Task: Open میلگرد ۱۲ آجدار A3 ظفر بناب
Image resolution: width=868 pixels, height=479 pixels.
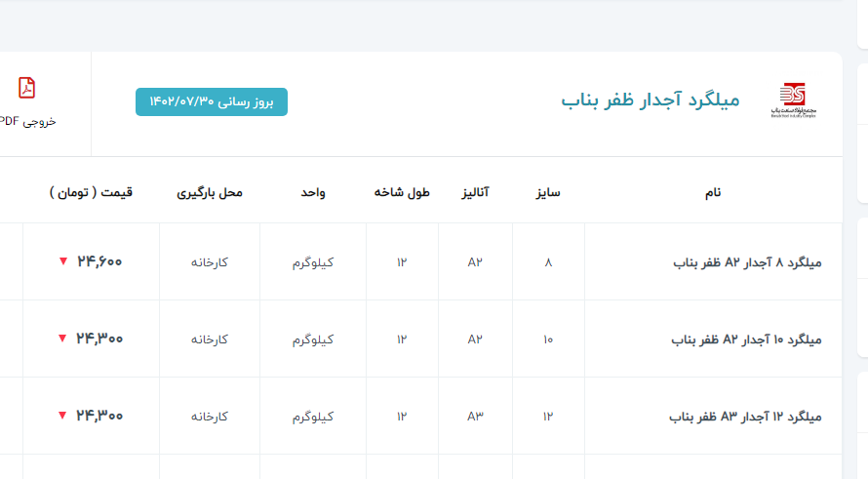Action: pyautogui.click(x=746, y=417)
